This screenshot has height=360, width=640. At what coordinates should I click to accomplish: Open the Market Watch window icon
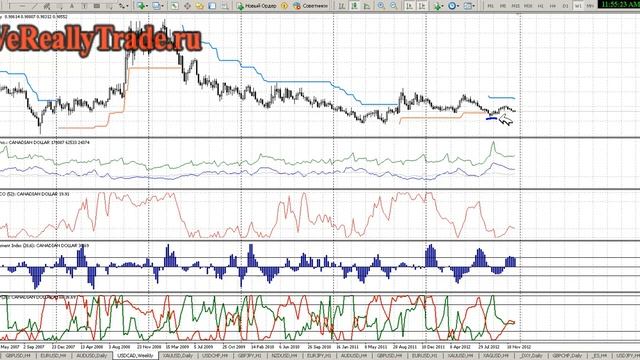pos(174,6)
